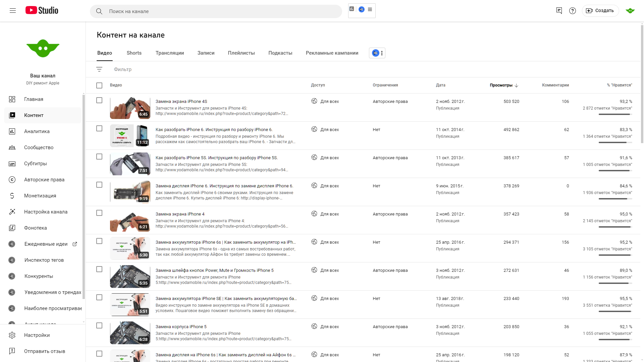644x362 pixels.
Task: Open thumbnail of Замена дисплея iPhone 6 video
Action: tap(130, 192)
